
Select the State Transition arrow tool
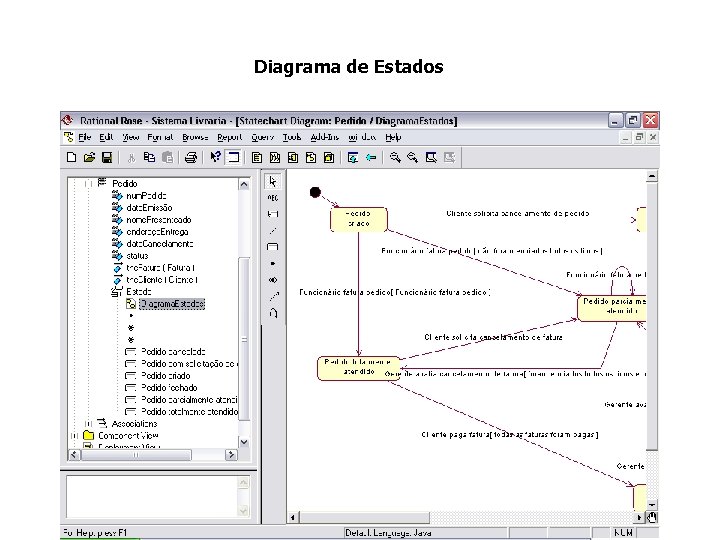273,296
